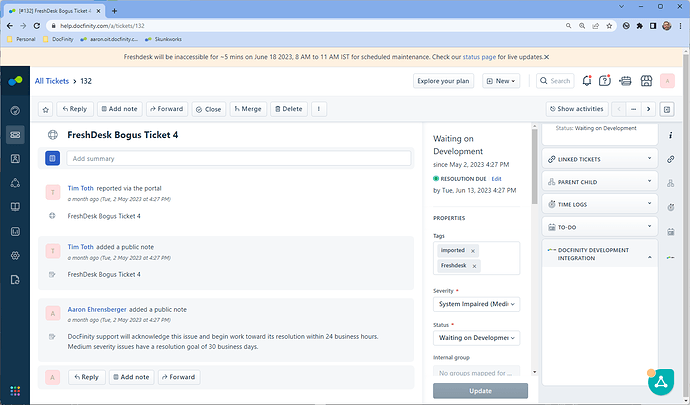
Task: Open Aaron Ehrensberger profile link
Action: (97, 309)
